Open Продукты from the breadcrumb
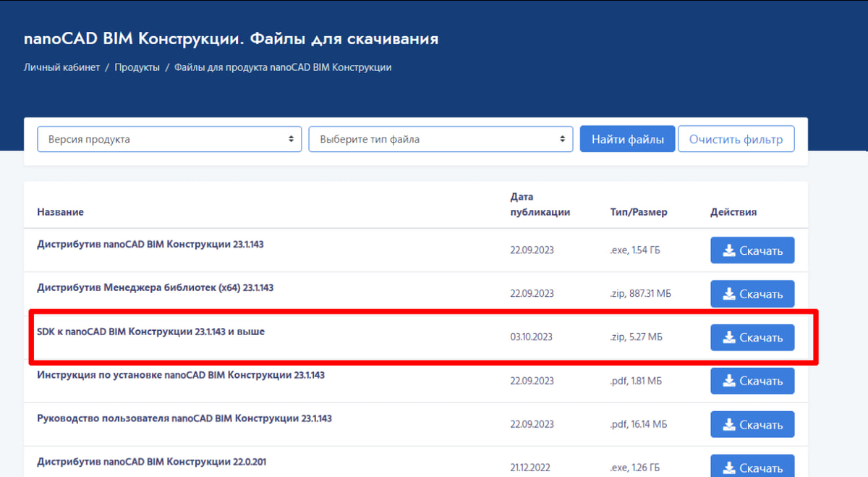The image size is (868, 477). (137, 67)
